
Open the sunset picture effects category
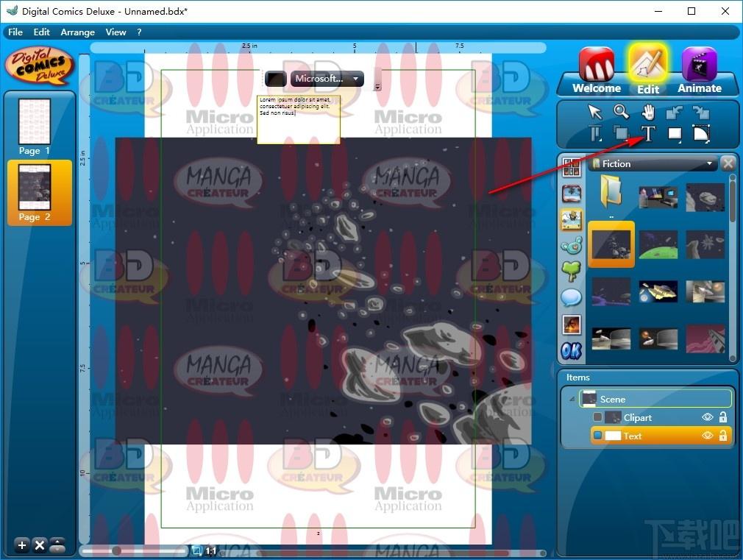tap(572, 325)
